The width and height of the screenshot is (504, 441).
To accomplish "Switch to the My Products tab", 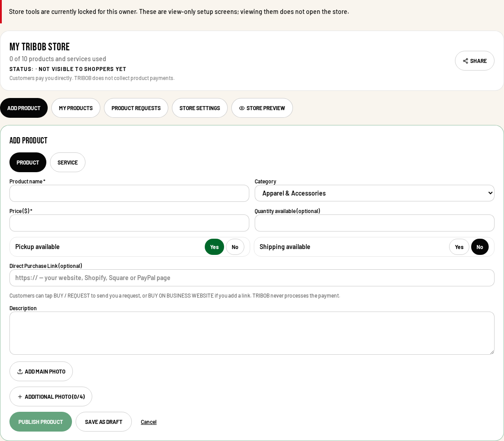I will [x=76, y=108].
